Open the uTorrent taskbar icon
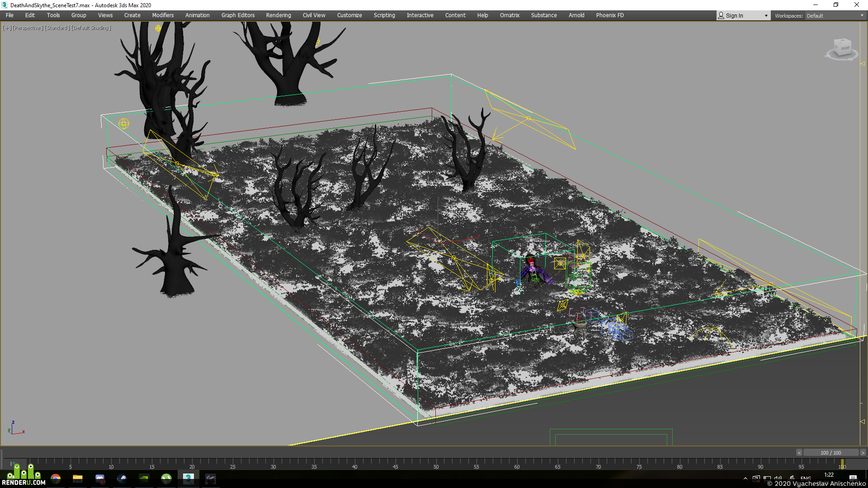The width and height of the screenshot is (868, 488). 166,479
